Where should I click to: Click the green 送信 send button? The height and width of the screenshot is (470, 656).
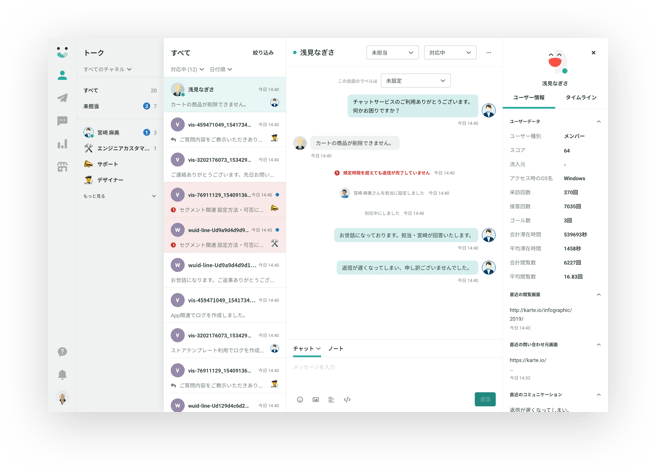485,399
